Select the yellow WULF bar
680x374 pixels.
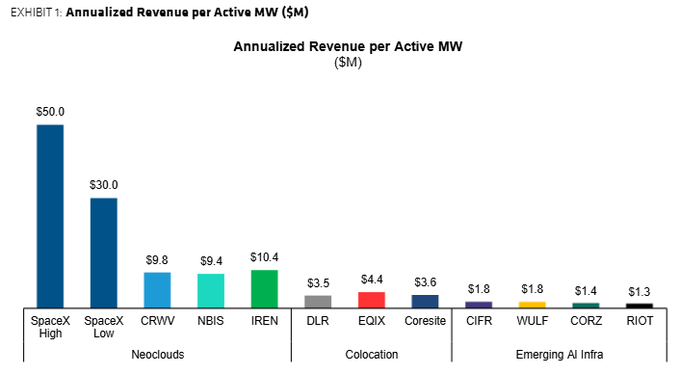click(532, 305)
